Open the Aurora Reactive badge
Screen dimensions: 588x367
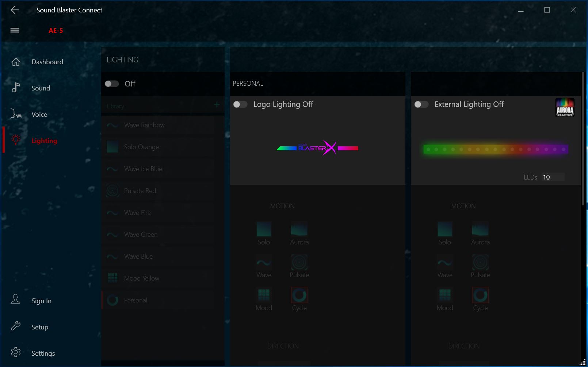pyautogui.click(x=565, y=107)
